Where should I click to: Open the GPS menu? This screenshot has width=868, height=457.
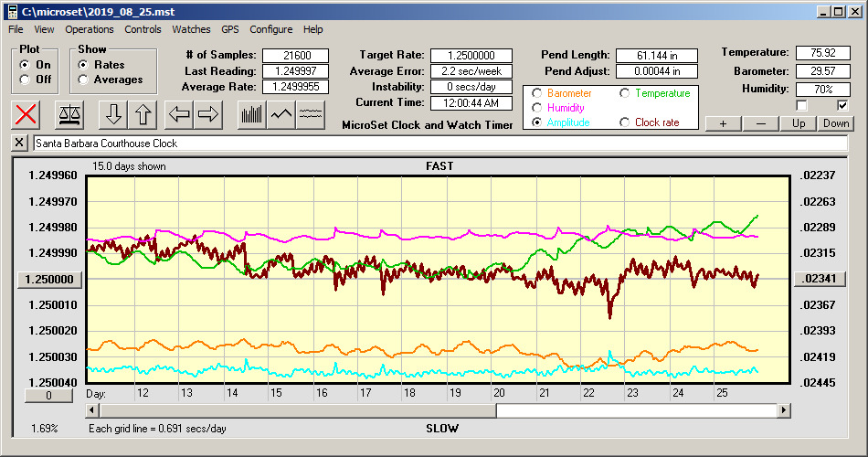click(x=229, y=29)
